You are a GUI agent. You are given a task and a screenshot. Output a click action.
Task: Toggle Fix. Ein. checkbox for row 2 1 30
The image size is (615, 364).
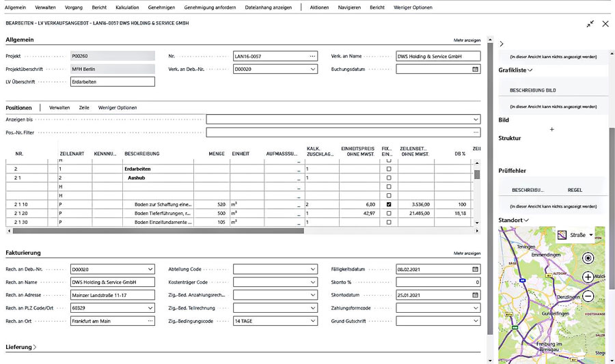(x=389, y=222)
